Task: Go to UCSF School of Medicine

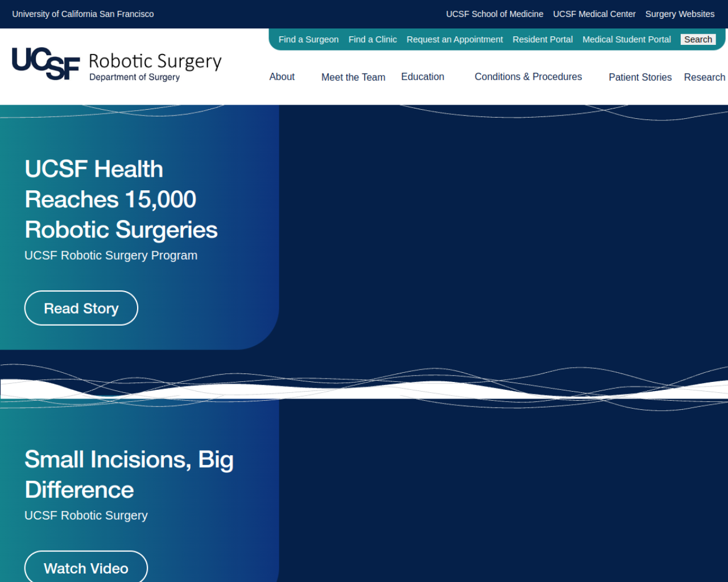Action: 494,14
